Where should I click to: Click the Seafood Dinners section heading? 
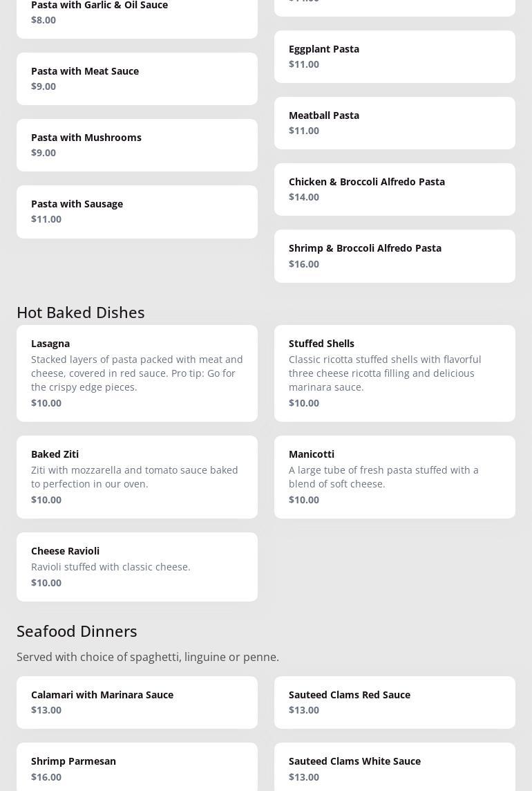[x=77, y=631]
